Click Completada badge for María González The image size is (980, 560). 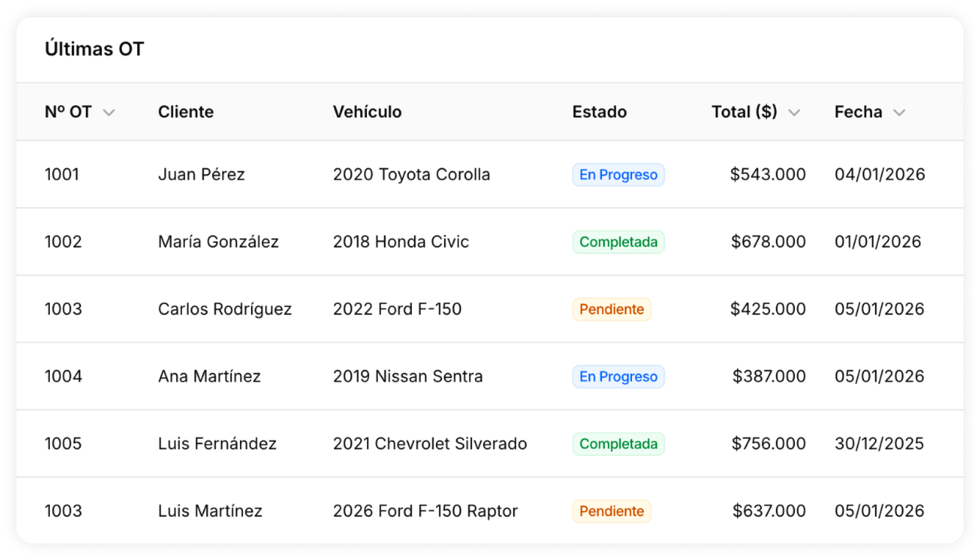(x=618, y=242)
